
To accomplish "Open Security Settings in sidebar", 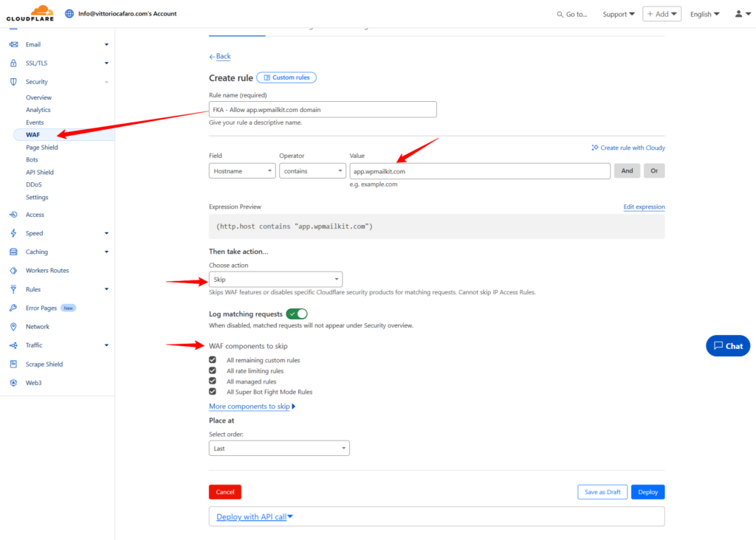I will point(37,197).
